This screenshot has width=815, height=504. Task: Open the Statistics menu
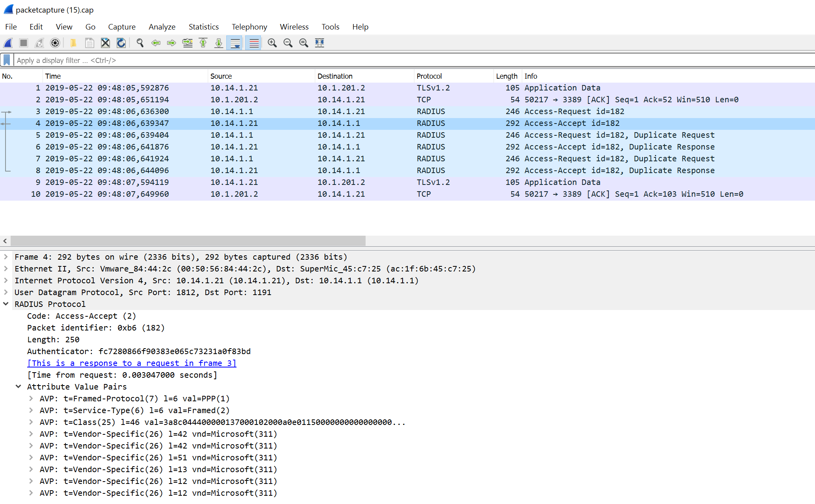203,27
